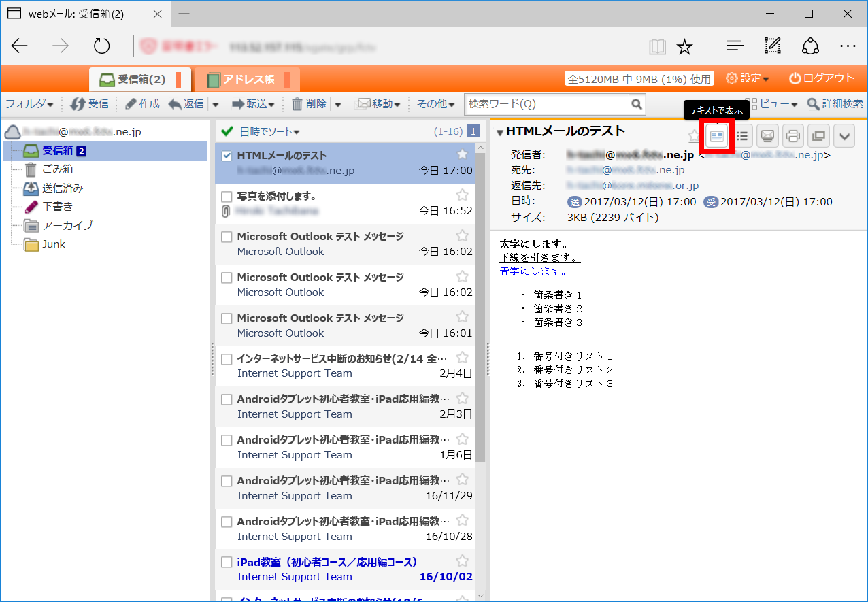
Task: Click the print icon in message header
Action: tap(792, 136)
